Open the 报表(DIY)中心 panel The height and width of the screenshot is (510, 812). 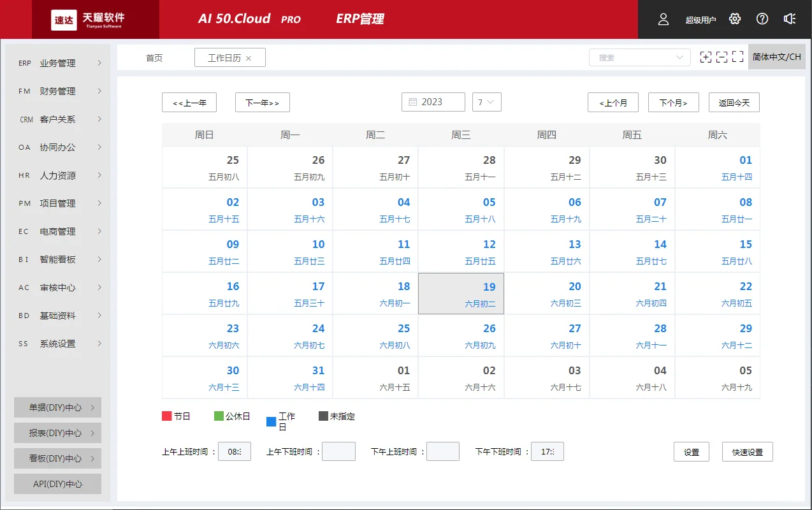[x=57, y=432]
